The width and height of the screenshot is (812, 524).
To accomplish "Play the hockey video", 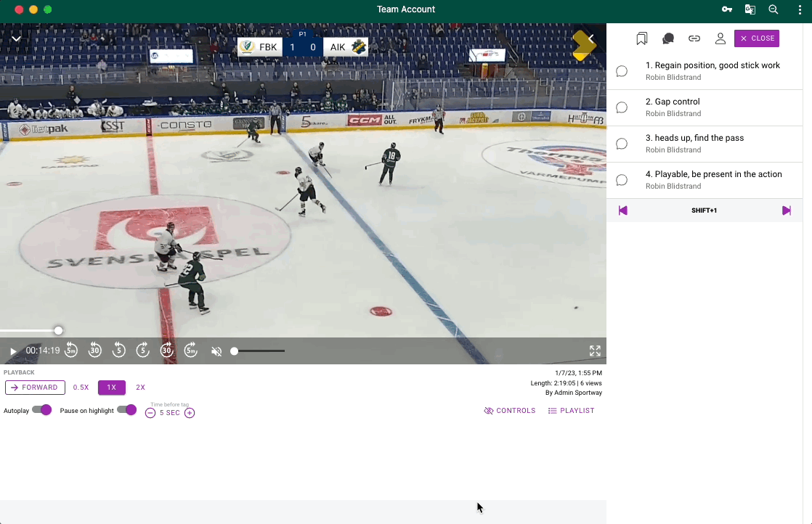I will [13, 351].
